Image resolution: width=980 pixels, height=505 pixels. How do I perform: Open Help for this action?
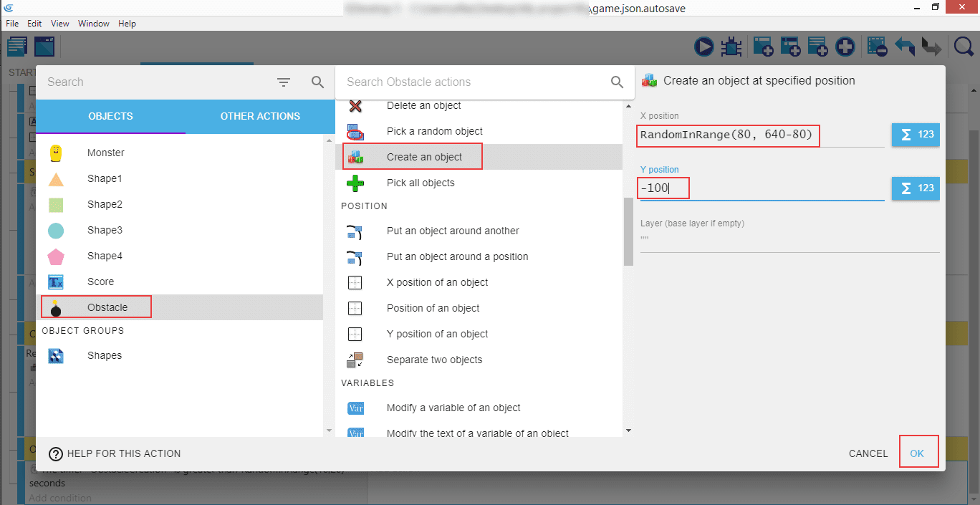tap(115, 453)
